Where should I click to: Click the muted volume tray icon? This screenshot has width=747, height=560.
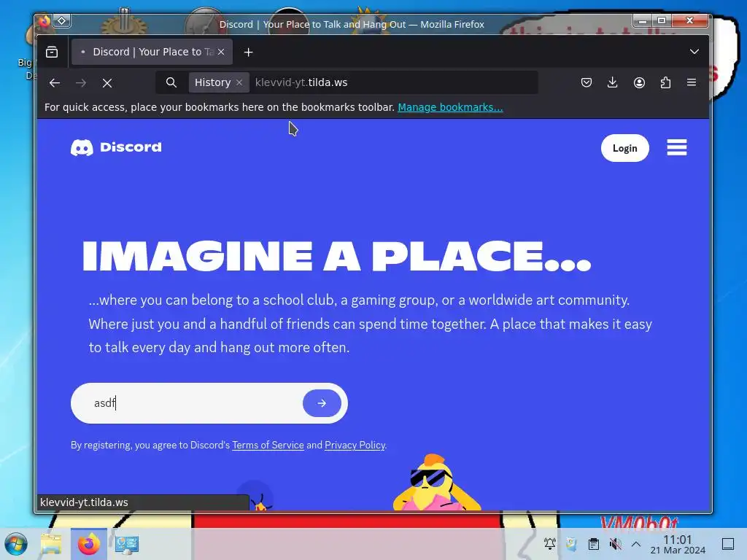pos(615,543)
